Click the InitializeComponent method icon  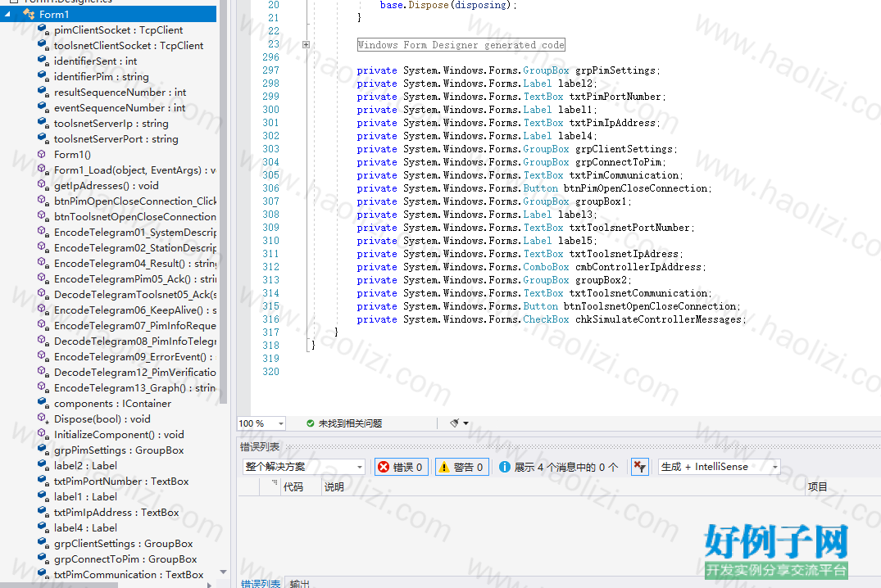43,435
